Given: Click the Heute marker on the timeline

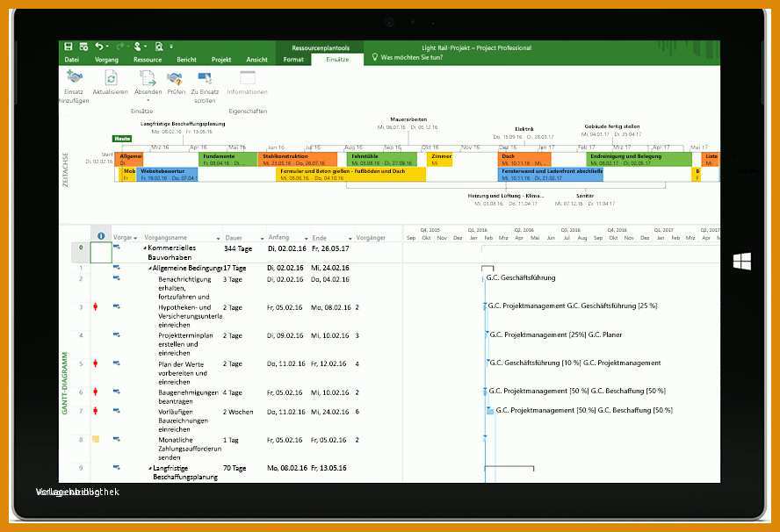Looking at the screenshot, I should pyautogui.click(x=122, y=139).
